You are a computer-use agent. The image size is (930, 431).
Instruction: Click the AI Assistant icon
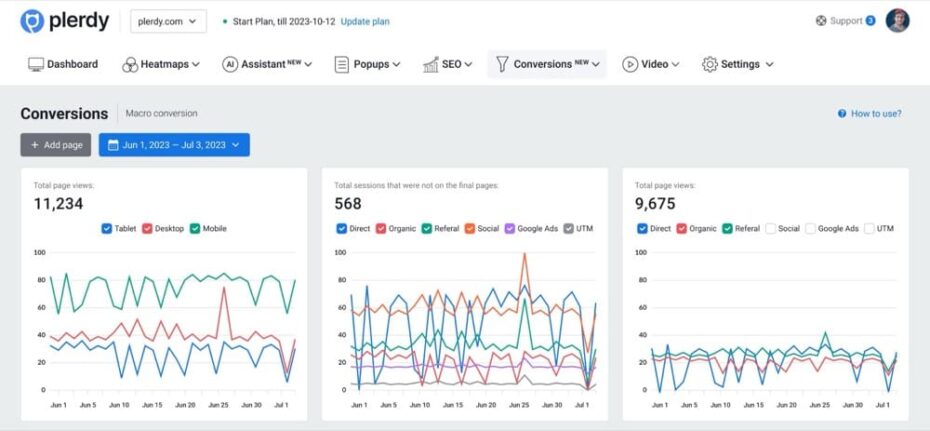click(x=229, y=64)
